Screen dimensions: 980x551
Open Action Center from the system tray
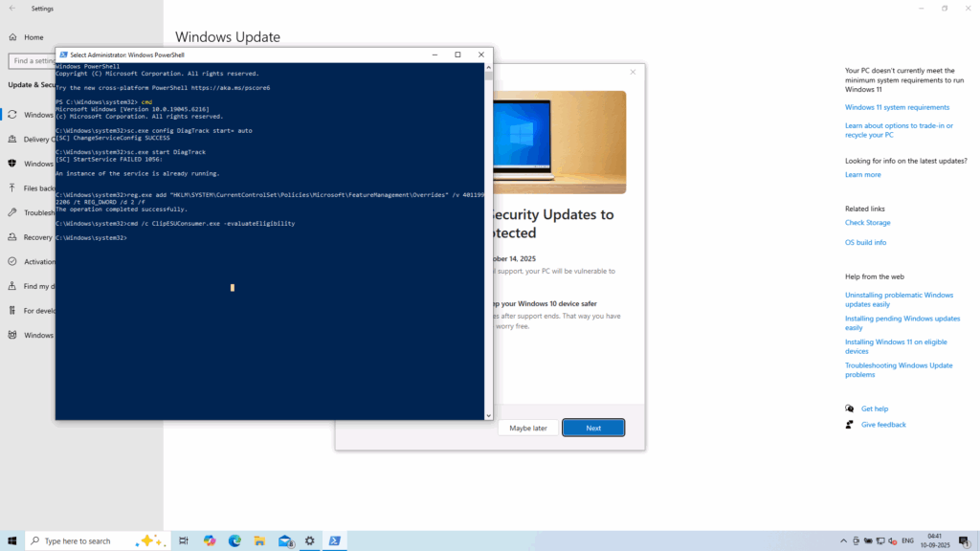[x=964, y=540]
